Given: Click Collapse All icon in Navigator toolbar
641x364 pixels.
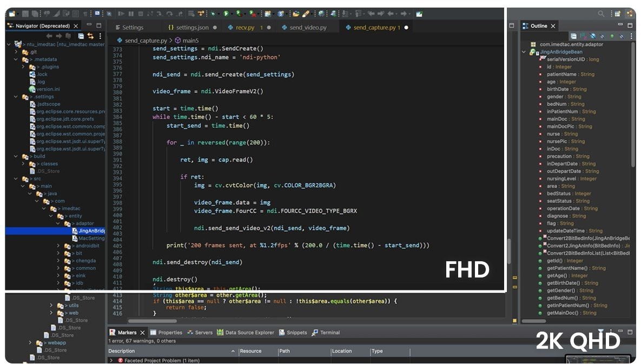Looking at the screenshot, I should click(81, 36).
